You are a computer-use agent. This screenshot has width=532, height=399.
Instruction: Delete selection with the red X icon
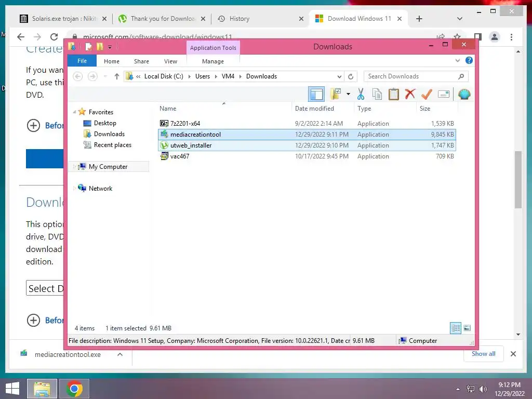pyautogui.click(x=410, y=94)
